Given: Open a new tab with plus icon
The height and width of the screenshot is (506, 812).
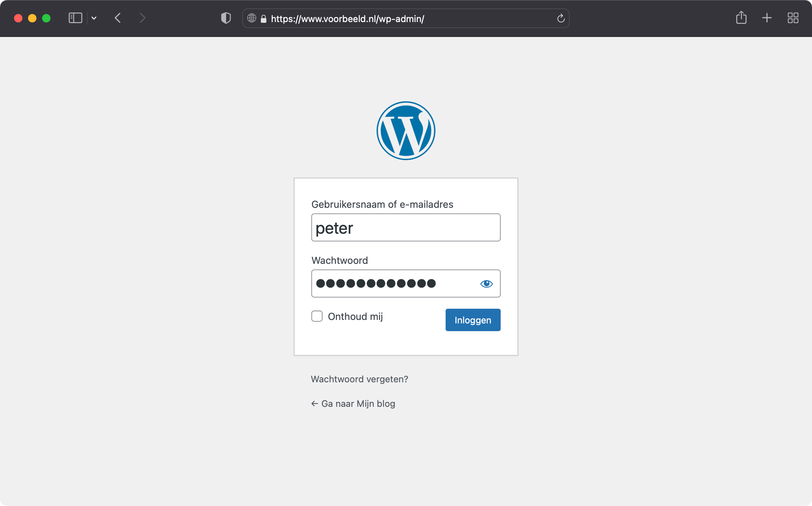Looking at the screenshot, I should [x=767, y=18].
